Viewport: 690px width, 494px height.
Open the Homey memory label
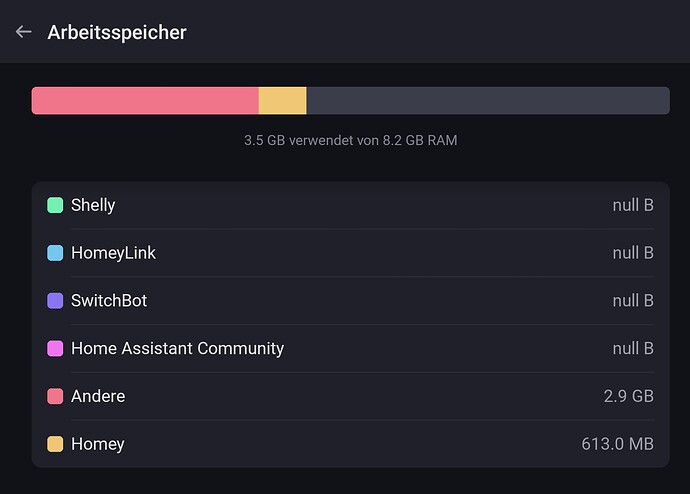pyautogui.click(x=97, y=444)
